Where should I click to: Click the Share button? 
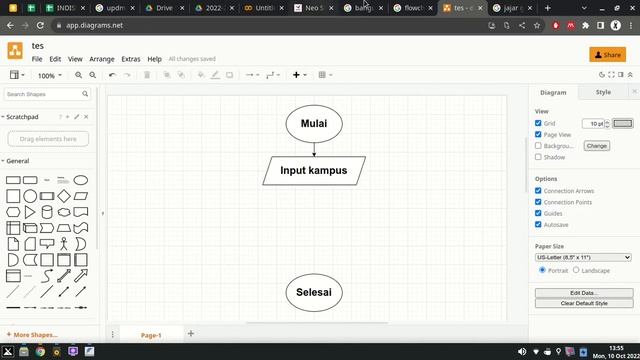tap(607, 55)
